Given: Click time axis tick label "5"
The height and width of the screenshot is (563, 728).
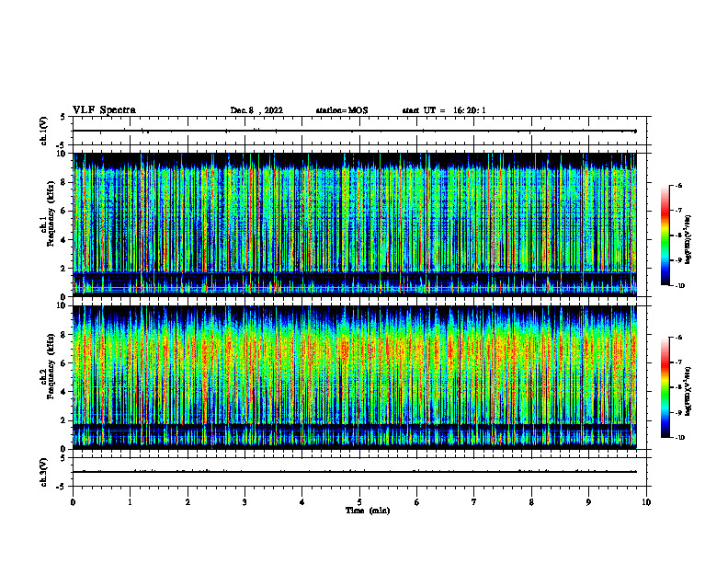Looking at the screenshot, I should click(359, 502).
